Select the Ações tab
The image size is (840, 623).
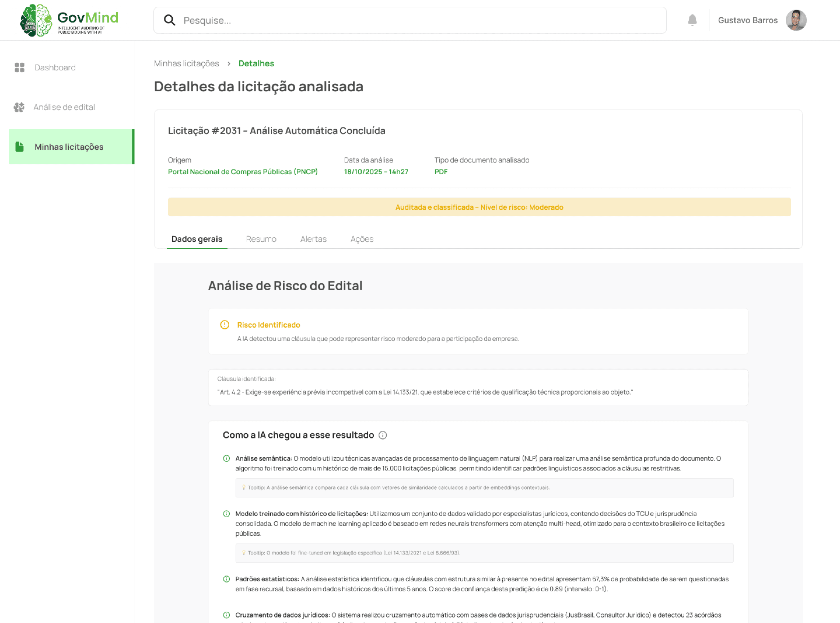point(362,239)
